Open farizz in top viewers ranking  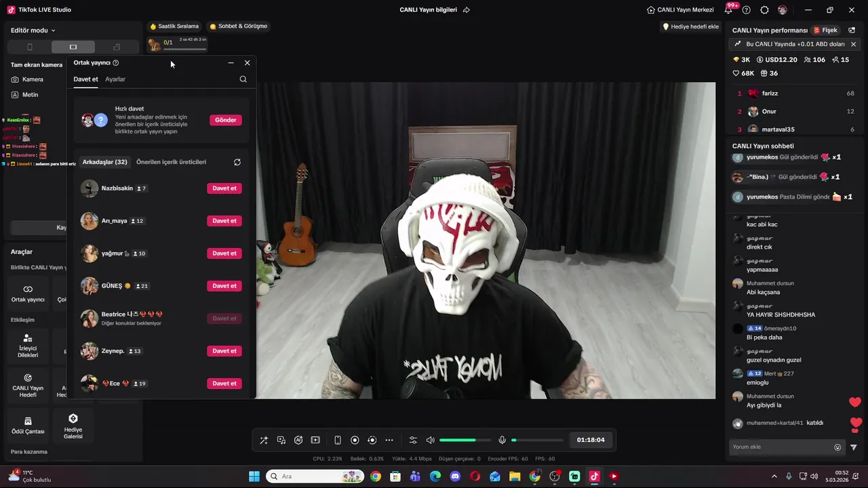795,94
